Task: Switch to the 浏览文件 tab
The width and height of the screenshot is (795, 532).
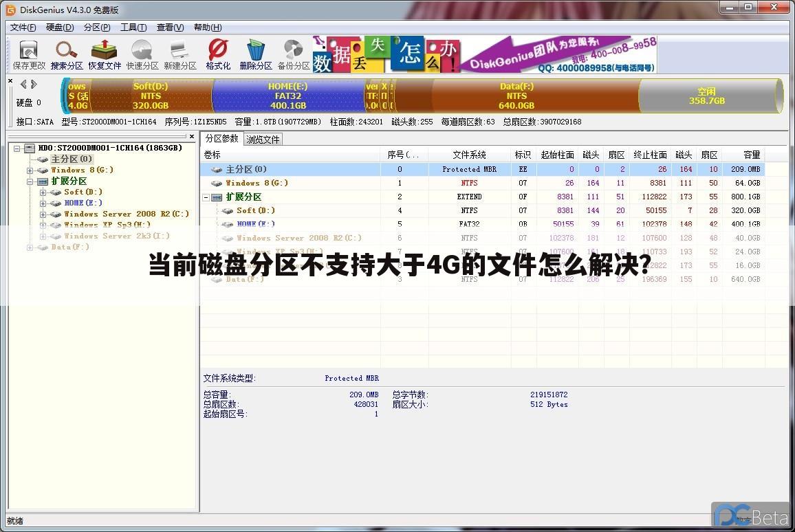Action: (x=263, y=140)
